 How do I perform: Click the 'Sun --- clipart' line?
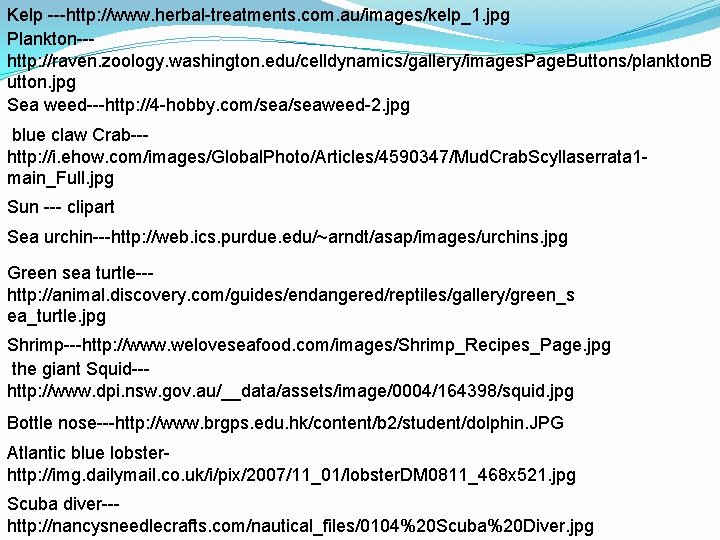(x=61, y=207)
